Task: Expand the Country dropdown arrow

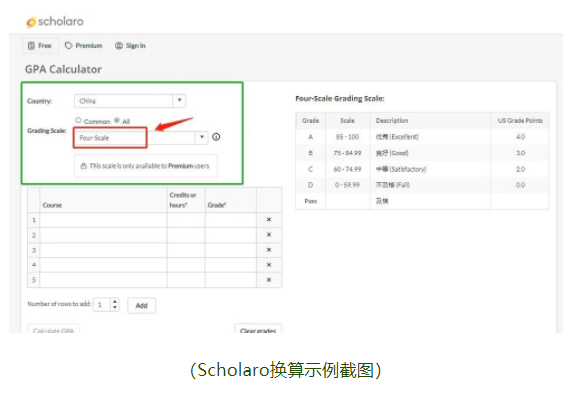Action: point(179,100)
